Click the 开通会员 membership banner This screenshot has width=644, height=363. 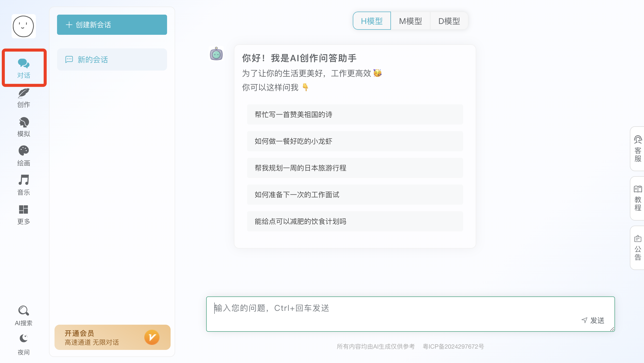112,337
